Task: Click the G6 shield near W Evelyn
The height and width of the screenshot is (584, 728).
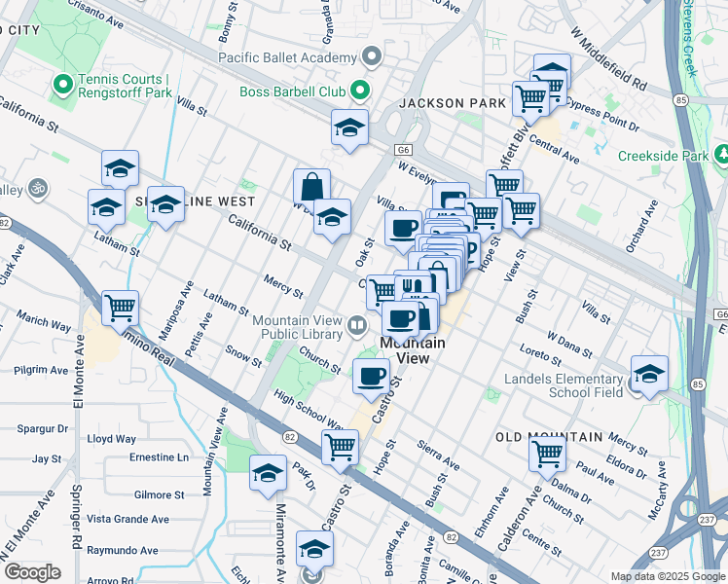Action: pos(403,150)
